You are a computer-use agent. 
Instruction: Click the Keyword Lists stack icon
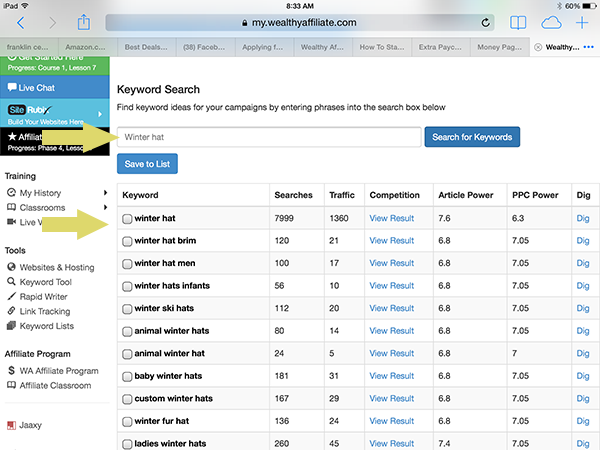(x=11, y=326)
